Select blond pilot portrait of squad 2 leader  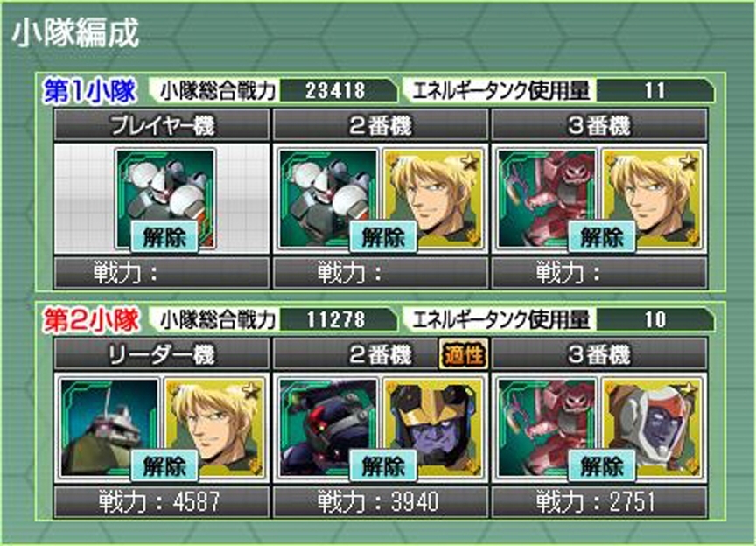pyautogui.click(x=214, y=427)
